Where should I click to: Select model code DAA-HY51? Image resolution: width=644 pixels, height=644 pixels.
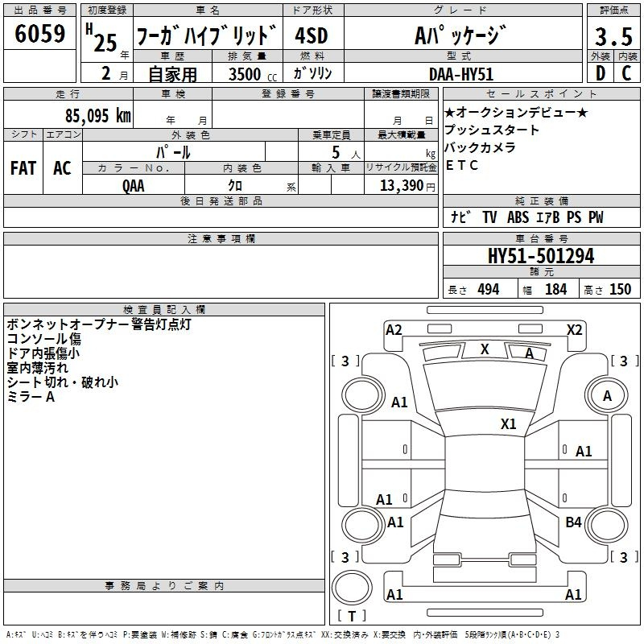tap(460, 74)
